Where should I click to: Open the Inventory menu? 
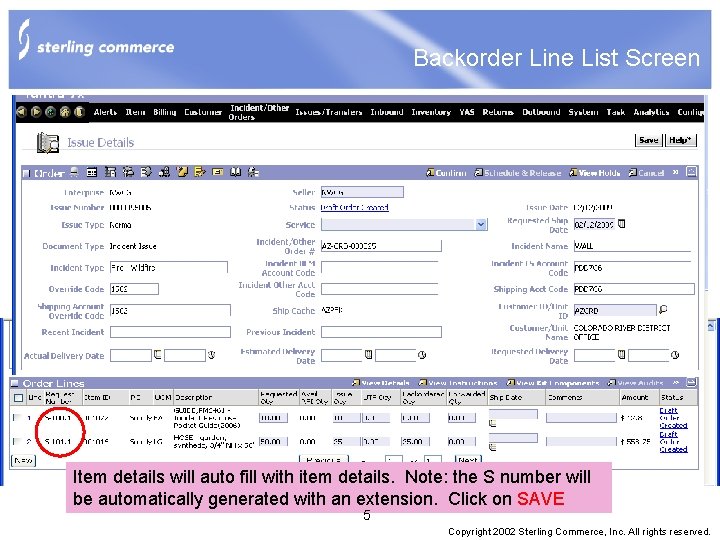tap(431, 112)
